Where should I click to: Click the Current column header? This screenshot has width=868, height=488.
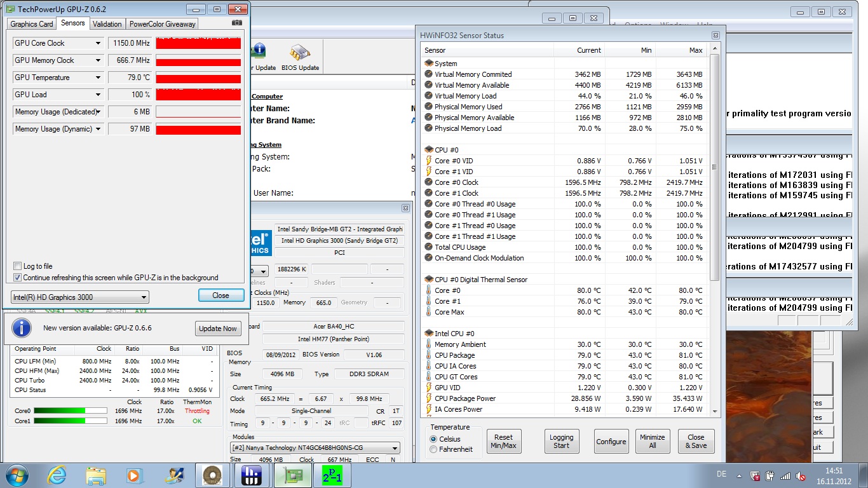580,50
